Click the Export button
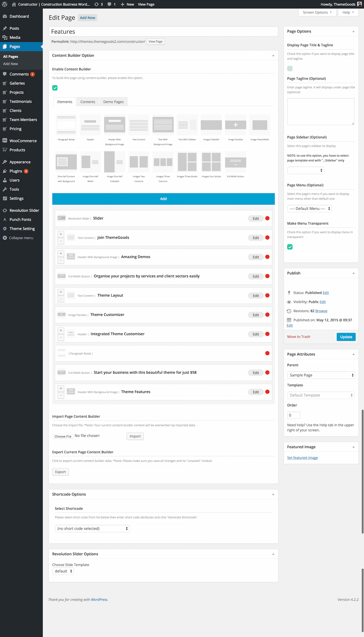This screenshot has width=364, height=637. click(x=60, y=472)
